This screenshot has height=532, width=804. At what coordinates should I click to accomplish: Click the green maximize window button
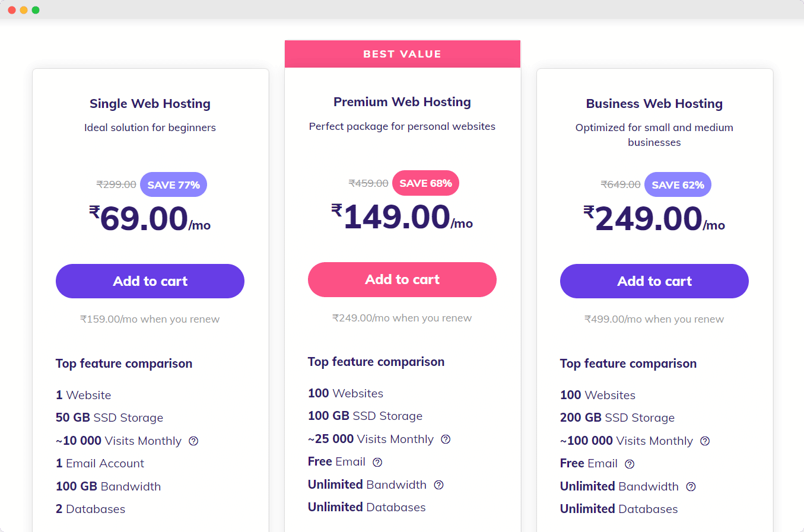pyautogui.click(x=36, y=10)
